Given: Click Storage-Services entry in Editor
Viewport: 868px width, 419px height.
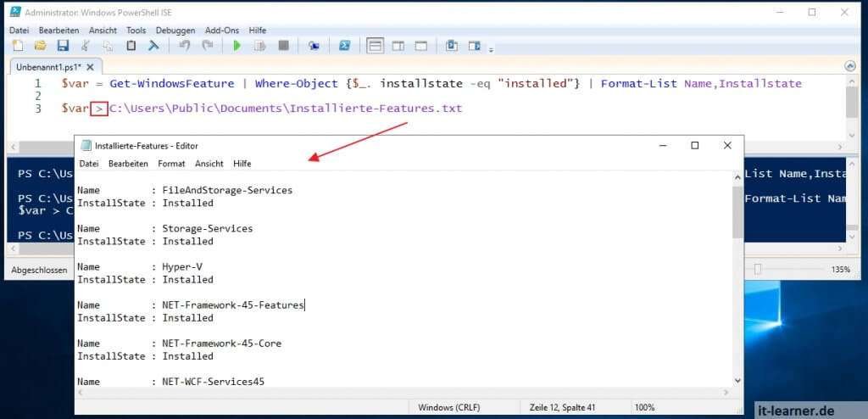Looking at the screenshot, I should pyautogui.click(x=207, y=228).
